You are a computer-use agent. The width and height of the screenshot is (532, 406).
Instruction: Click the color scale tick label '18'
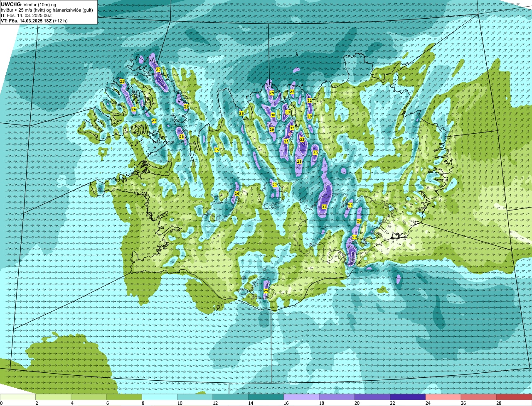coord(321,403)
